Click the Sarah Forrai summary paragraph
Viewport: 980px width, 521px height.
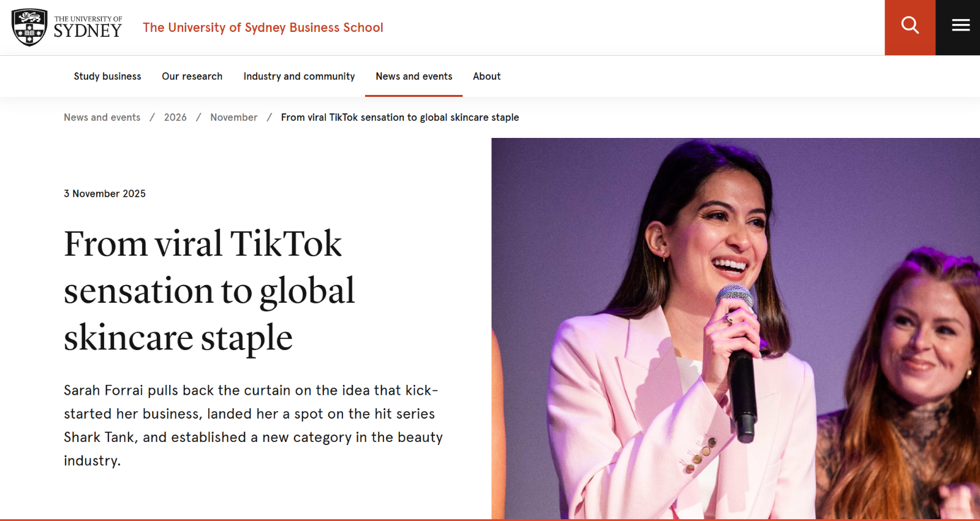[253, 425]
